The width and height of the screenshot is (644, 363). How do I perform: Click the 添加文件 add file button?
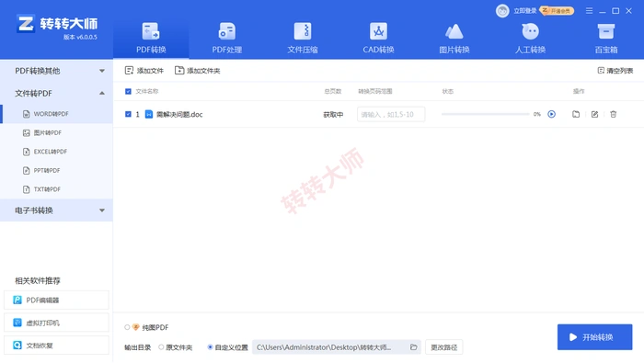click(144, 71)
